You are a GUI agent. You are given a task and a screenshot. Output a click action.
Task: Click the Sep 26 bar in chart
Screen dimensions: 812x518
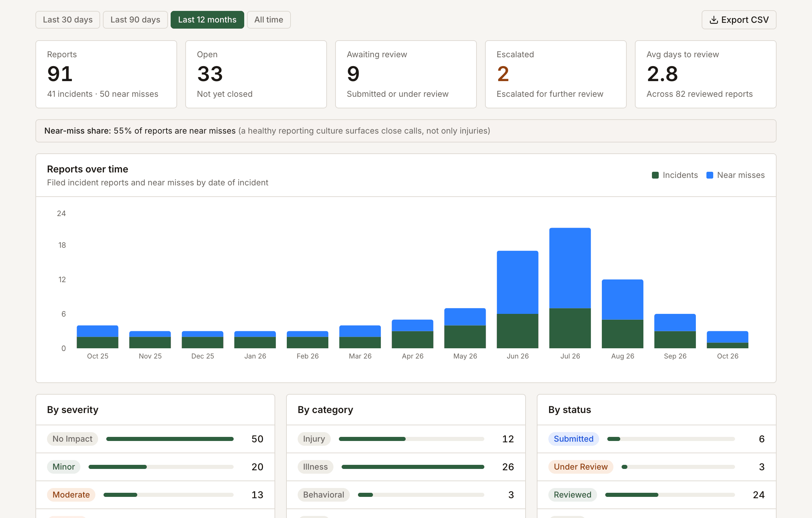[675, 331]
